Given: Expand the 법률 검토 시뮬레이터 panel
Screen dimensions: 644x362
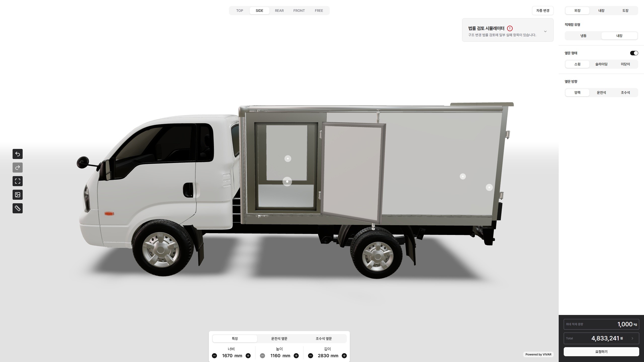Looking at the screenshot, I should point(545,31).
